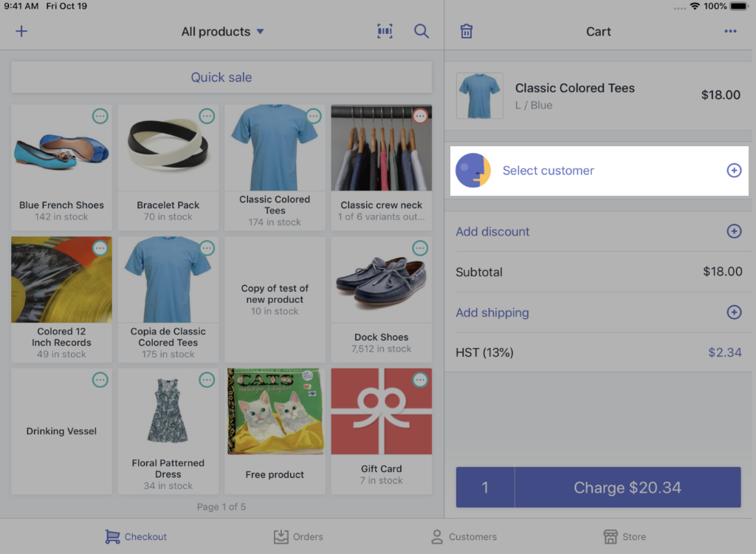Select a customer for the cart
The width and height of the screenshot is (756, 554).
click(599, 171)
